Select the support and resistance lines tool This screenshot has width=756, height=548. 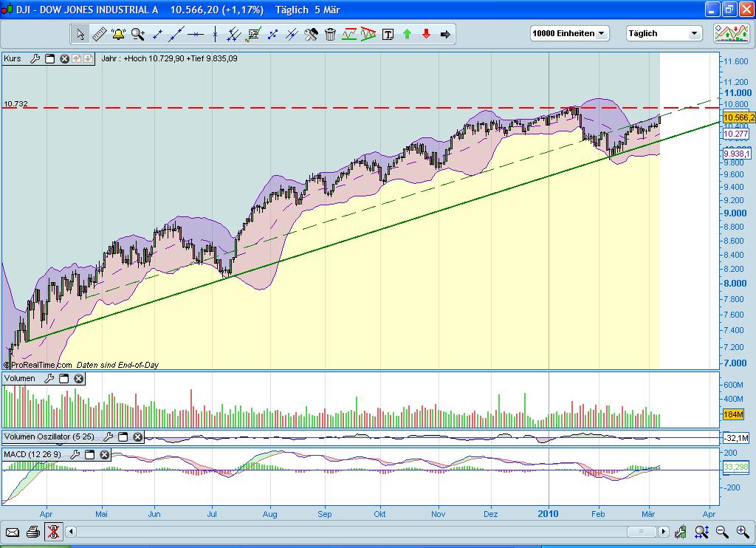click(x=349, y=34)
